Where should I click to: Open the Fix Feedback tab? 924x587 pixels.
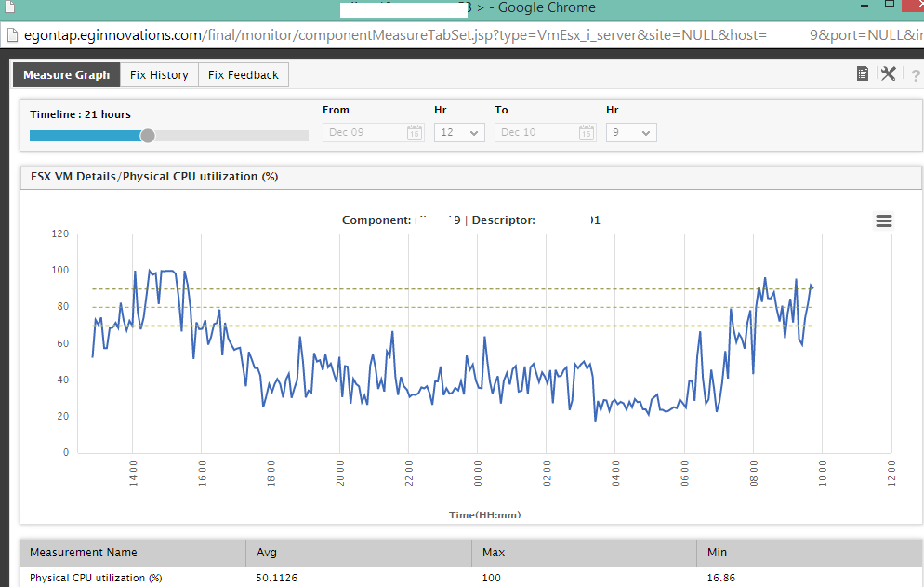coord(244,75)
